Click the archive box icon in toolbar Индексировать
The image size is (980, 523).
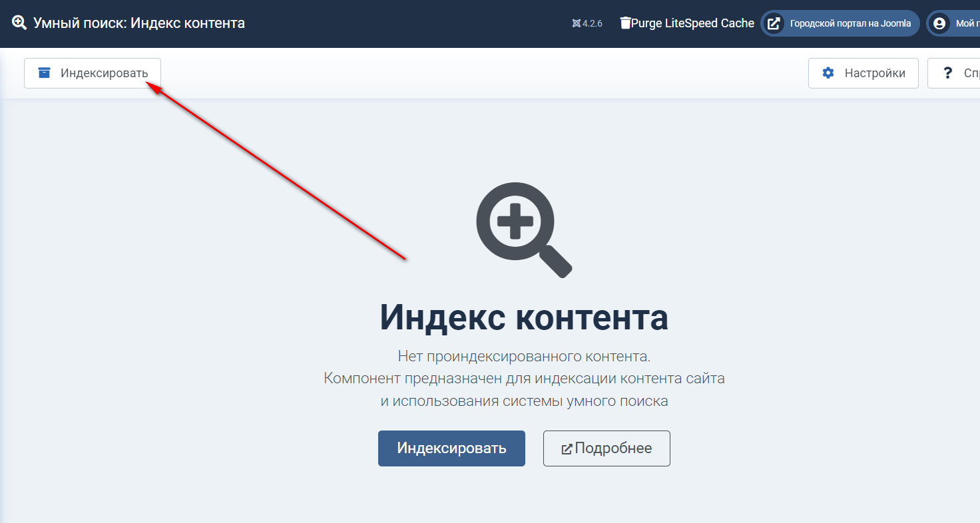point(45,73)
